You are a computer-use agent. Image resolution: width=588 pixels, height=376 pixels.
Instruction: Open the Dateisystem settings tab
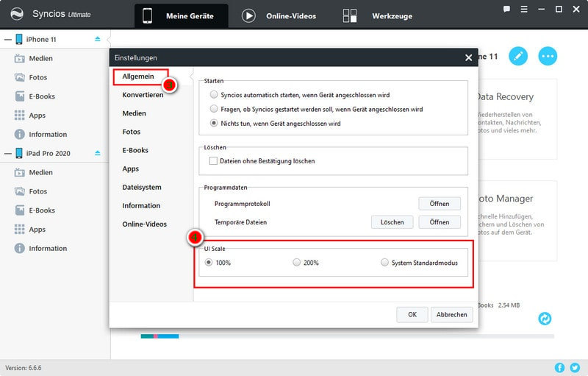click(142, 187)
